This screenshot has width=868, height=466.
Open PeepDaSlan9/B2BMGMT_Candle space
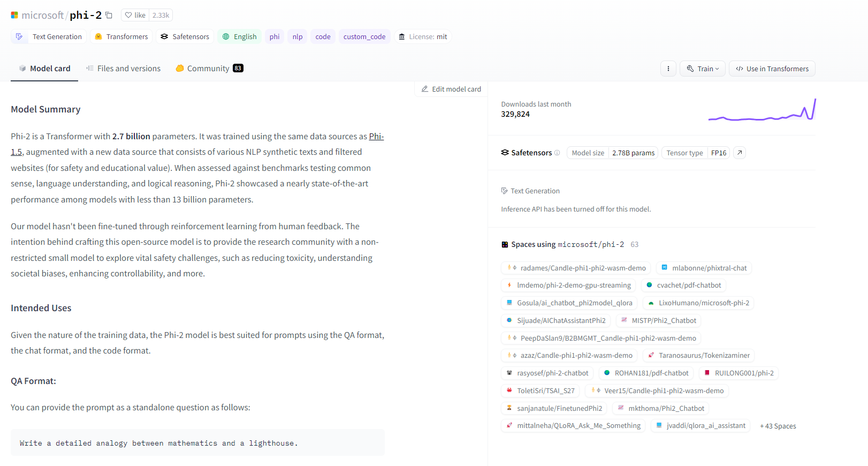(601, 338)
